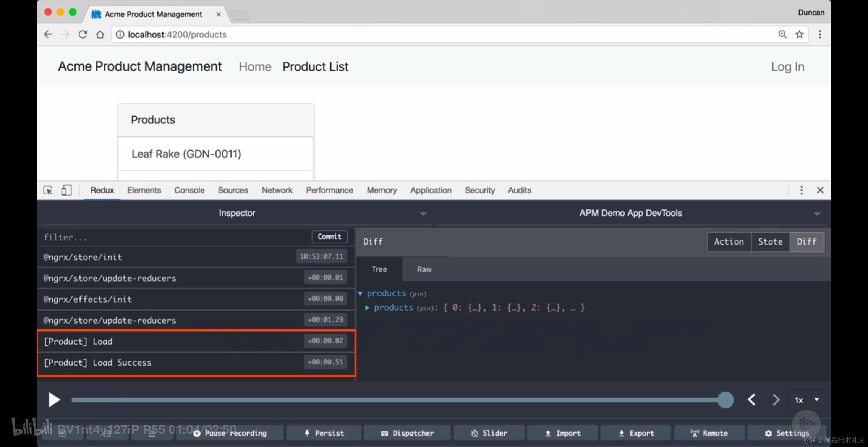
Task: Click the inspect element picker icon
Action: tap(48, 190)
